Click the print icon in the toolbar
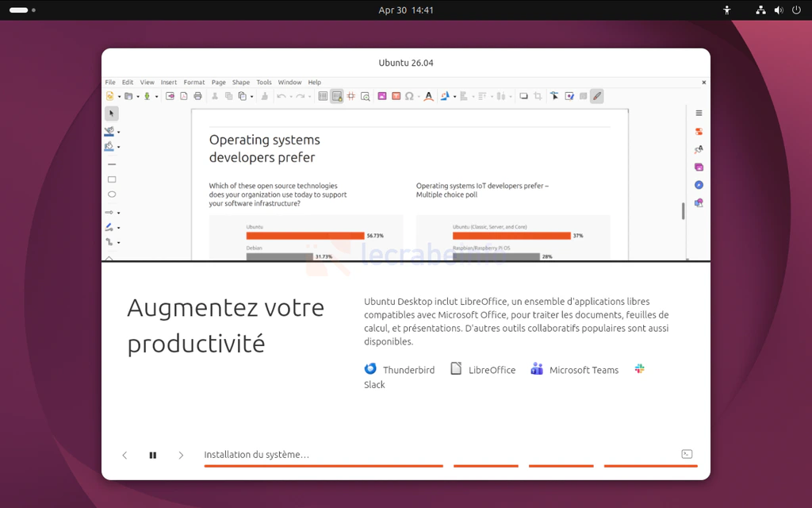The width and height of the screenshot is (812, 508). pyautogui.click(x=197, y=96)
